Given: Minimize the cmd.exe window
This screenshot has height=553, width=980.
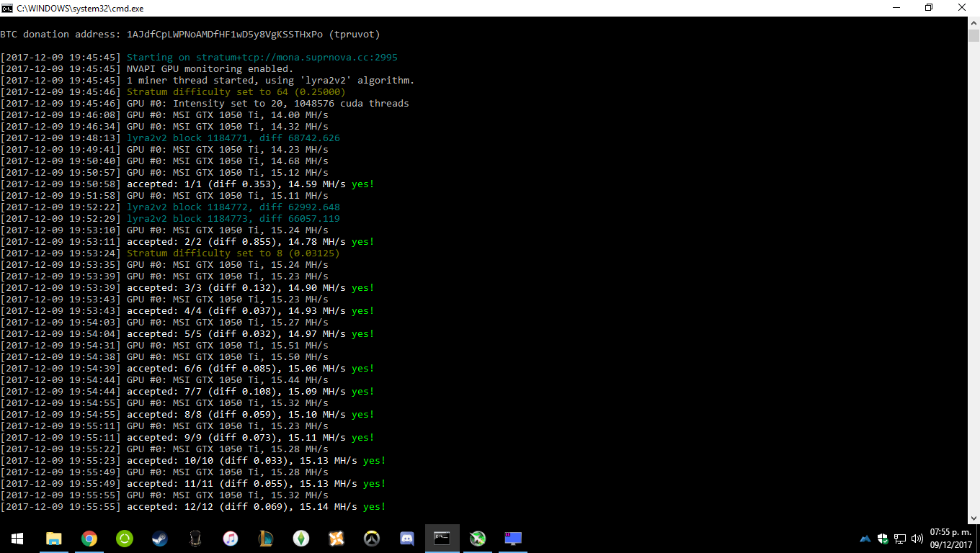Looking at the screenshot, I should coord(896,7).
